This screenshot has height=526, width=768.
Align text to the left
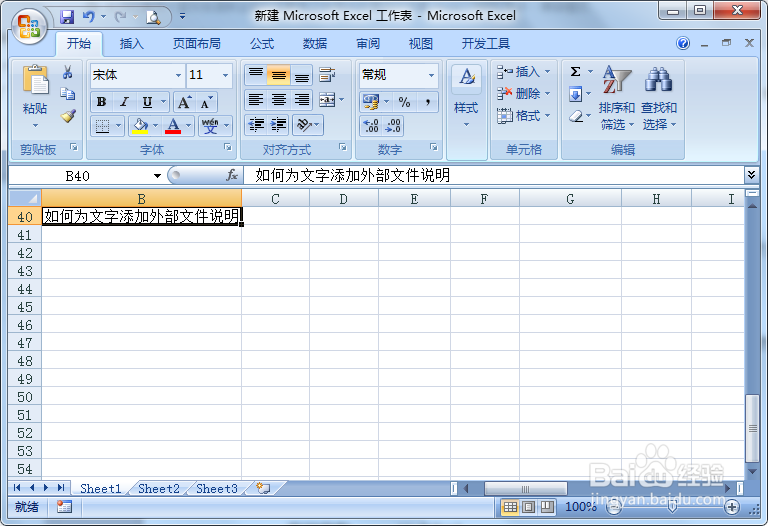click(x=256, y=100)
